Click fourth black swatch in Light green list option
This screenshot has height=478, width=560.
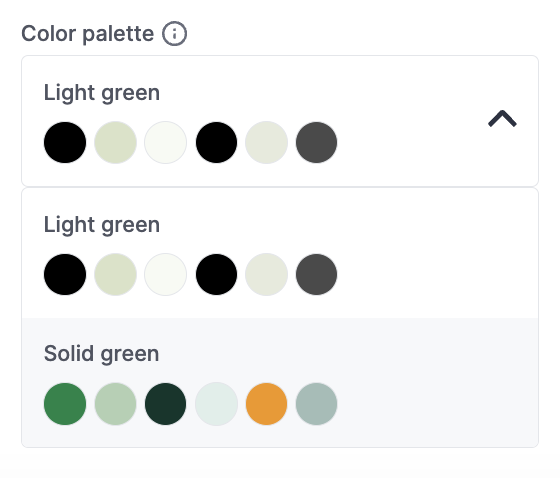[216, 274]
